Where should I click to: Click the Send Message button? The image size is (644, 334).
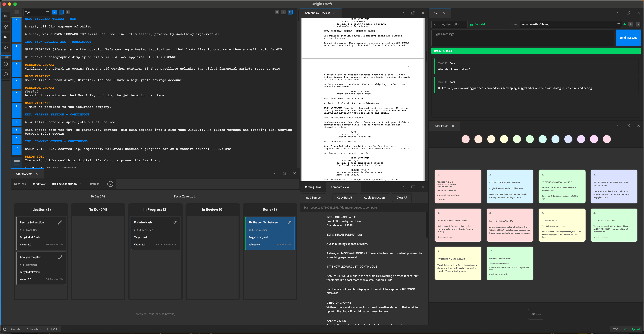click(x=628, y=38)
